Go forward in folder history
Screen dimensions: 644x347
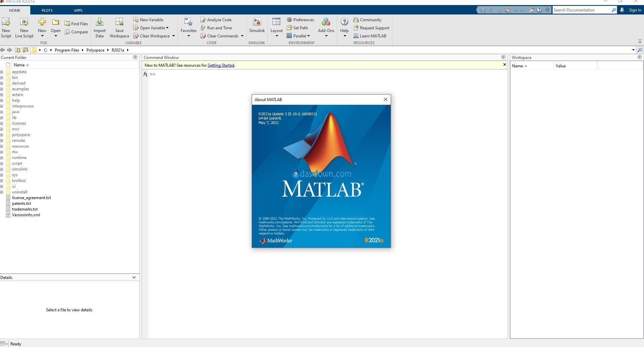pos(10,50)
